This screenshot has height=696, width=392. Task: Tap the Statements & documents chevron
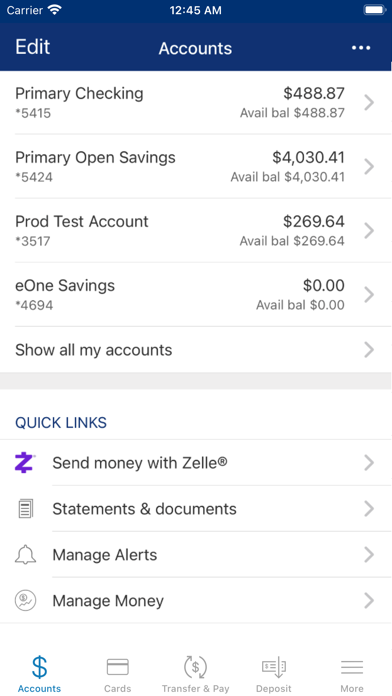pos(369,509)
